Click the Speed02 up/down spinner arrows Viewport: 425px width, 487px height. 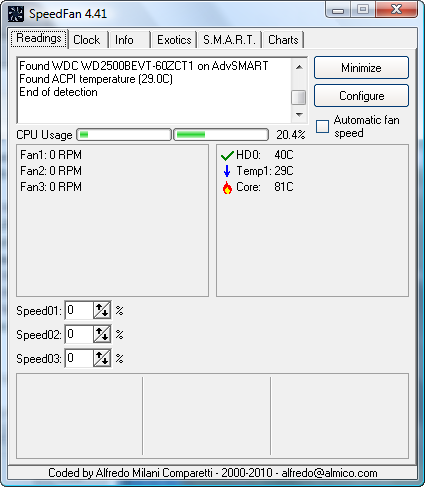coord(102,334)
